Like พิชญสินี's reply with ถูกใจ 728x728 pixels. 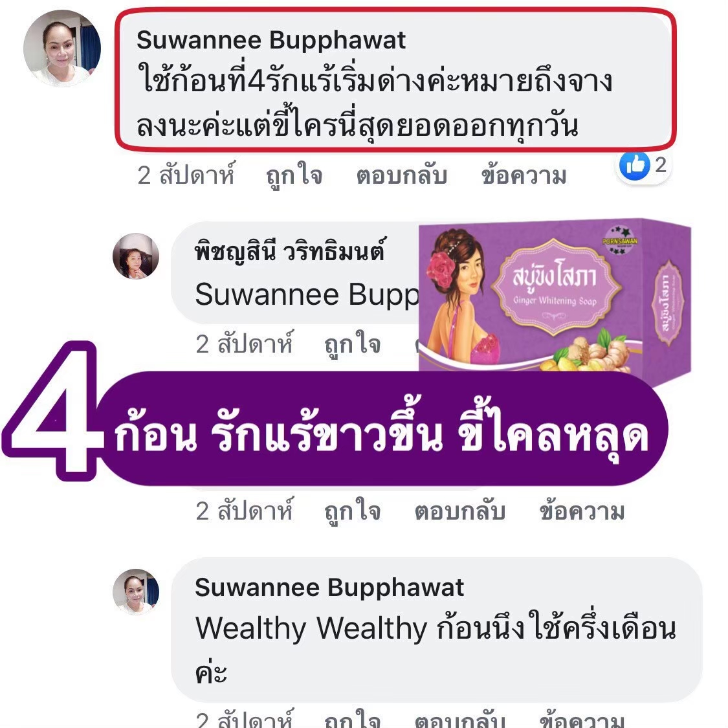[x=353, y=344]
